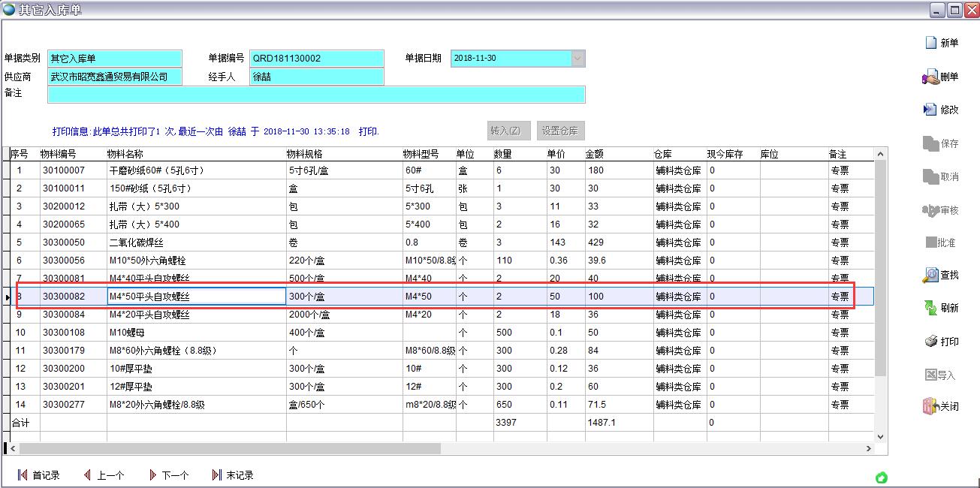Viewport: 980px width, 488px height.
Task: Click the 供应商 supplier field
Action: point(115,77)
